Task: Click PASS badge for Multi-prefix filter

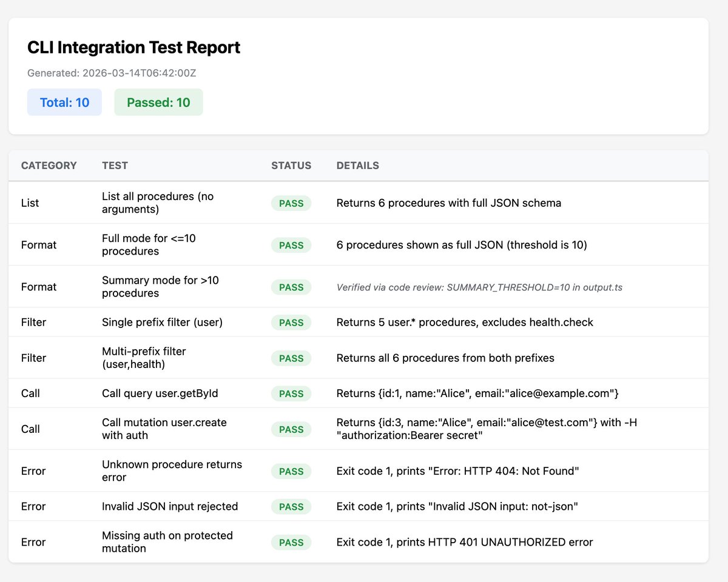Action: 291,358
